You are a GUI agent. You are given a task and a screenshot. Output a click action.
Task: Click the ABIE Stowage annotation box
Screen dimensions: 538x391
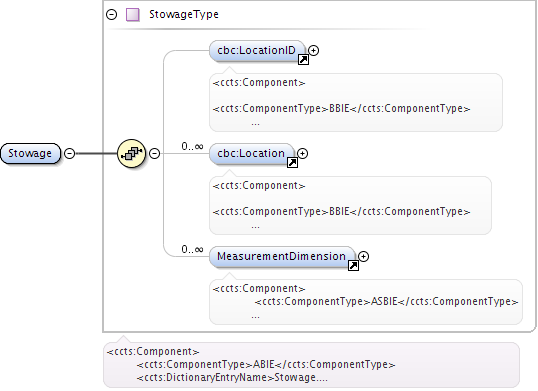[311, 365]
